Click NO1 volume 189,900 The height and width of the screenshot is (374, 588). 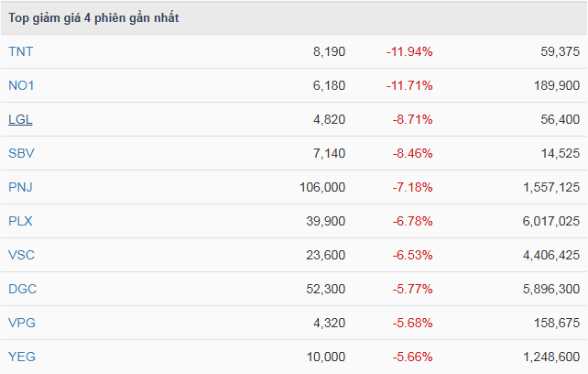[551, 85]
